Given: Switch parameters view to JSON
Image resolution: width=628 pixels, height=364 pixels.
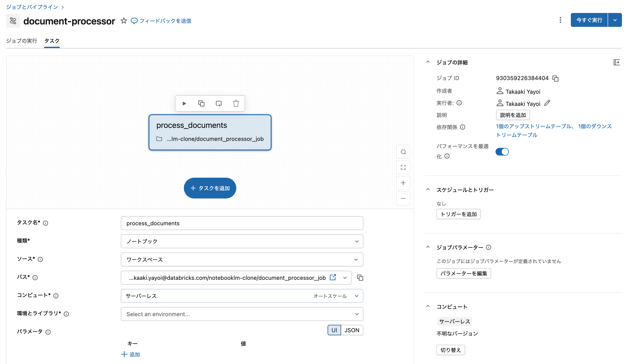Looking at the screenshot, I should tap(351, 330).
